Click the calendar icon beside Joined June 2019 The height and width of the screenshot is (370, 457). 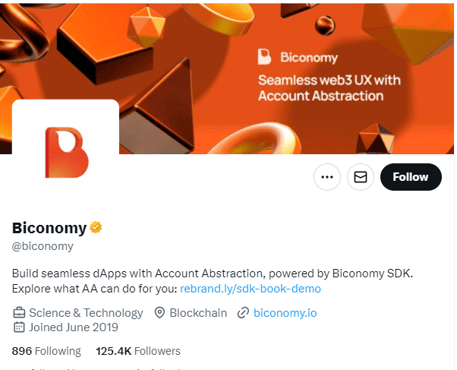pos(19,327)
